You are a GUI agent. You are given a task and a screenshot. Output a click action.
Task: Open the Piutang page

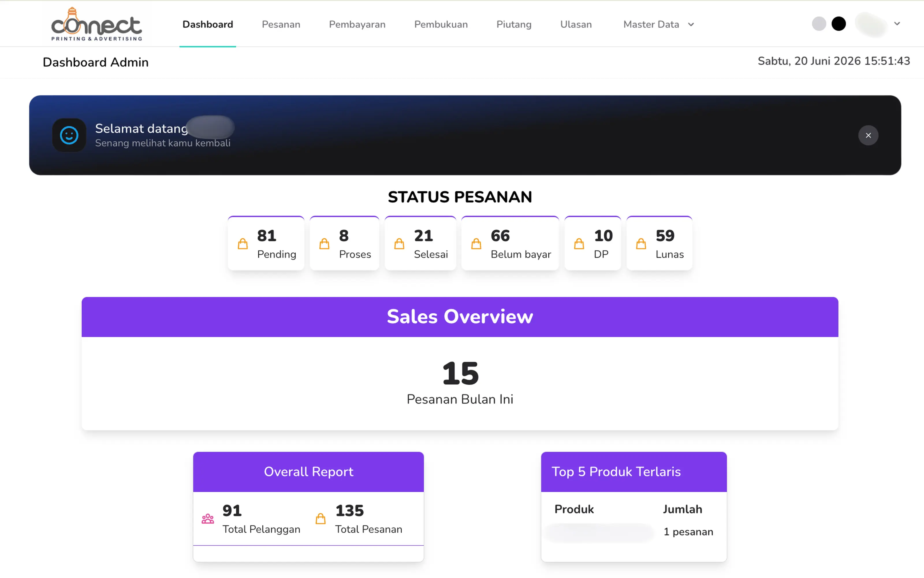[514, 25]
